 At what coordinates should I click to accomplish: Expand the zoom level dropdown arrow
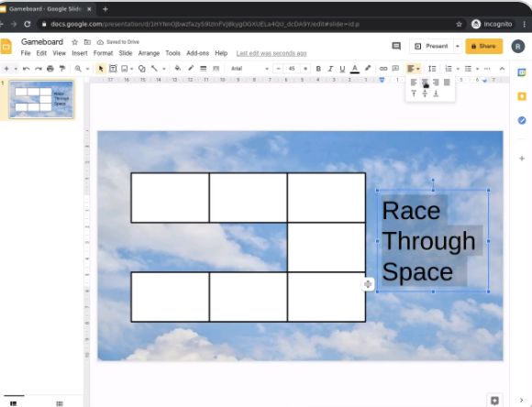point(87,69)
